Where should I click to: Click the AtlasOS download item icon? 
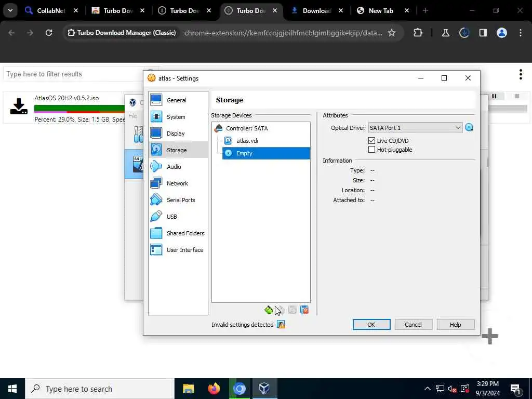tap(19, 106)
